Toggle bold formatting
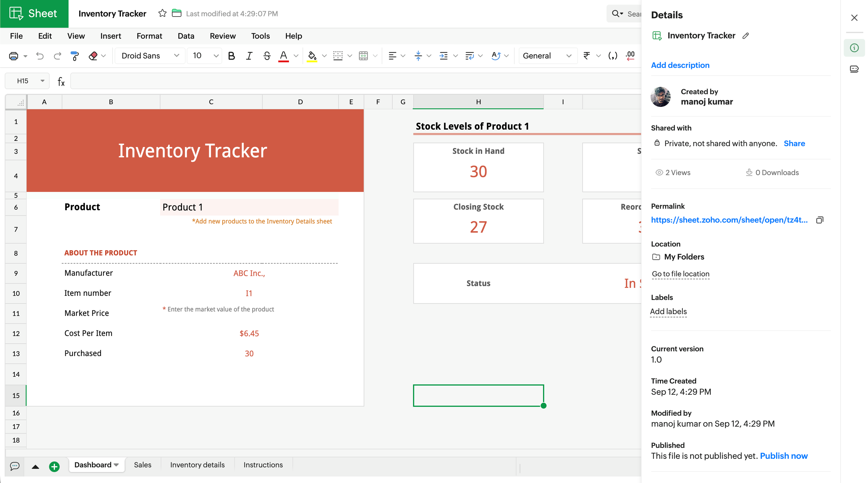Viewport: 868px width, 483px height. point(231,56)
